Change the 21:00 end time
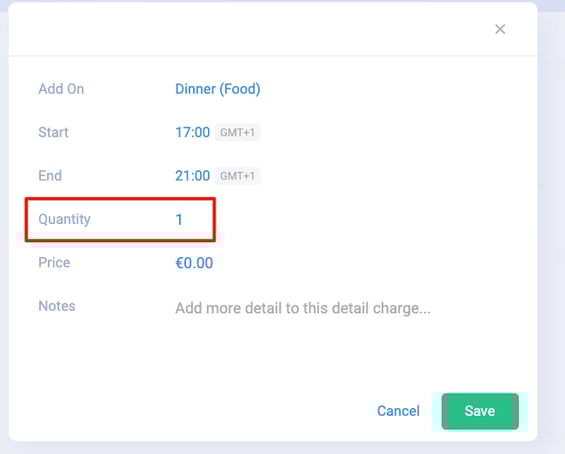This screenshot has width=565, height=454. (x=192, y=176)
